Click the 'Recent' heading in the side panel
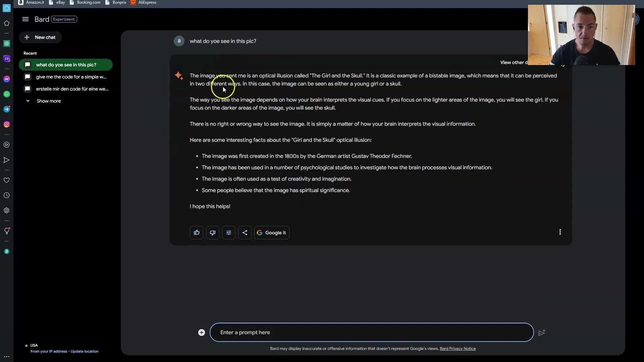 [x=30, y=53]
